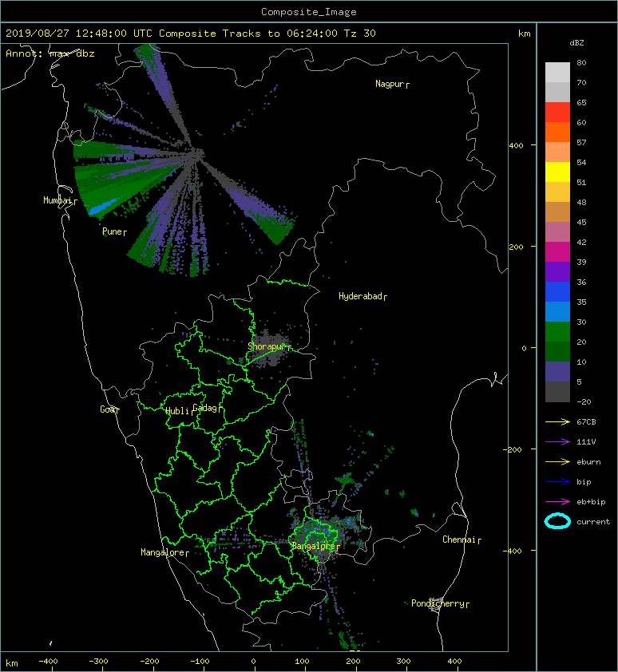Click the 'Tracks to 06:24:00' header text
This screenshot has height=672, width=618.
click(280, 34)
